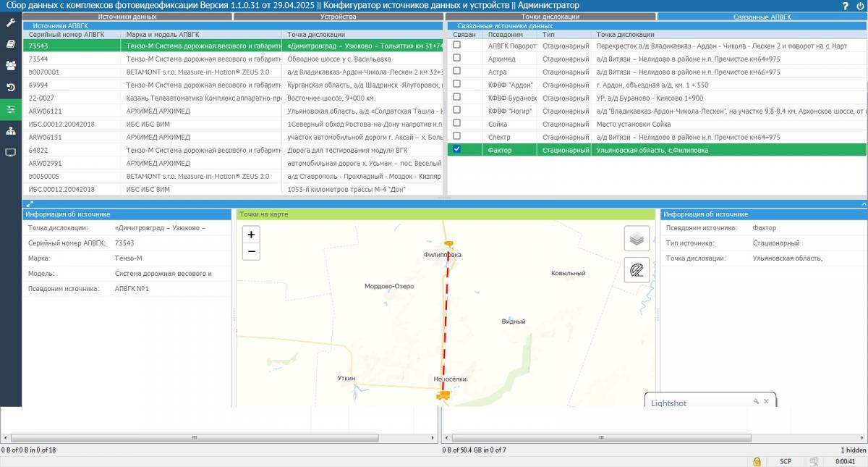Viewport: 868px width, 467px height.
Task: Click the power logout icon
Action: 859,6
